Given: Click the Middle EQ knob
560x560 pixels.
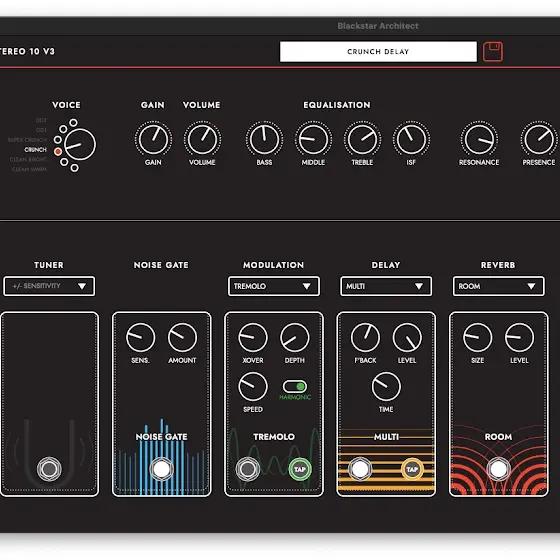Looking at the screenshot, I should (x=313, y=139).
